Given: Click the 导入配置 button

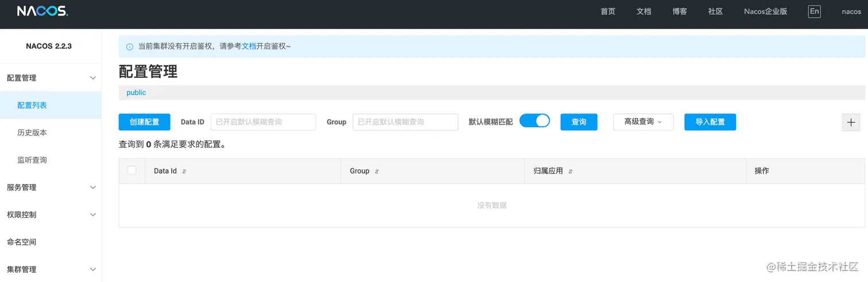Looking at the screenshot, I should click(710, 122).
